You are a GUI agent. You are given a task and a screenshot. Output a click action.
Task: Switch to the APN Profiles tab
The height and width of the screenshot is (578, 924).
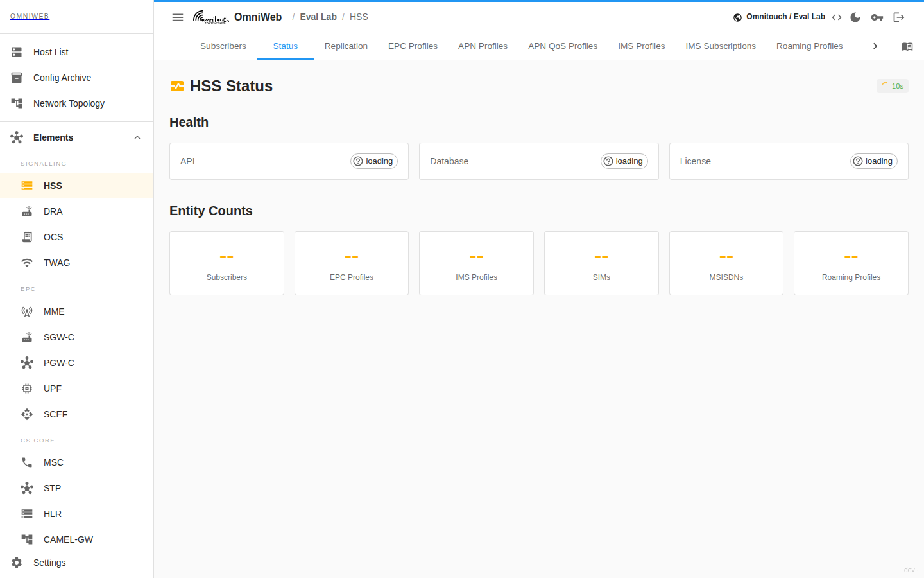483,46
